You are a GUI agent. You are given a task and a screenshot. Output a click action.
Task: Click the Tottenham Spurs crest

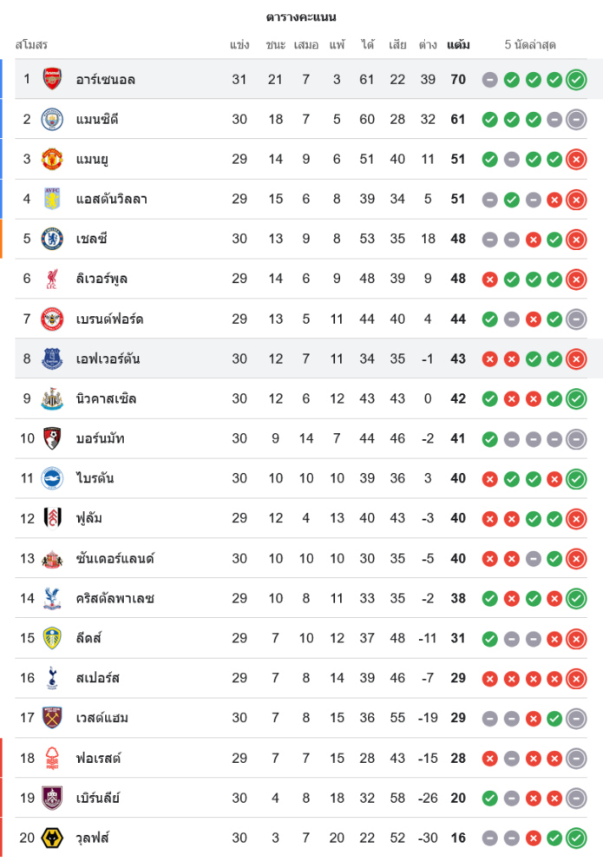(x=53, y=678)
